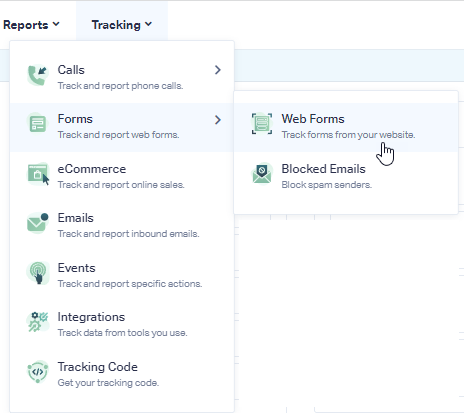Expand the Forms submenu chevron

tap(218, 120)
